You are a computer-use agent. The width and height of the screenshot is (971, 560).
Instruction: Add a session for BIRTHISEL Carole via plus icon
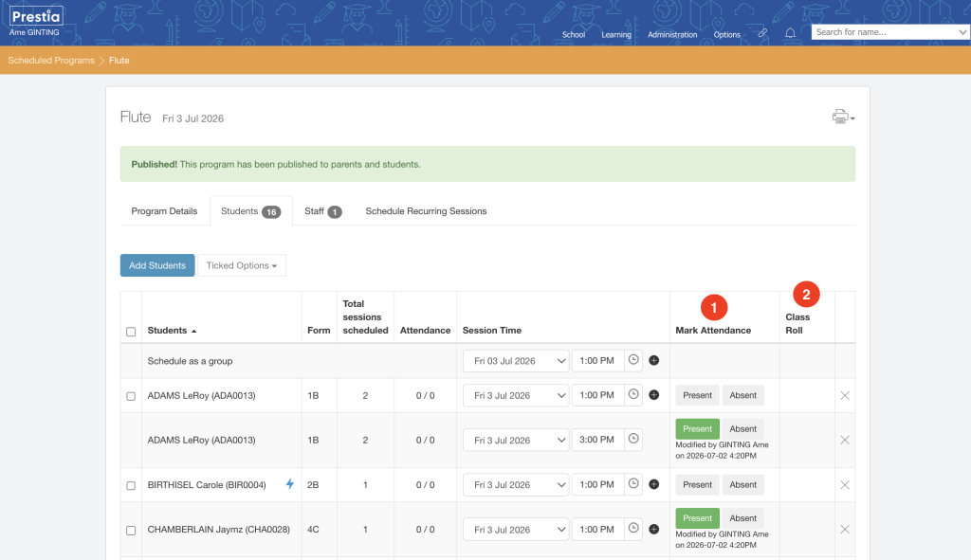point(654,484)
